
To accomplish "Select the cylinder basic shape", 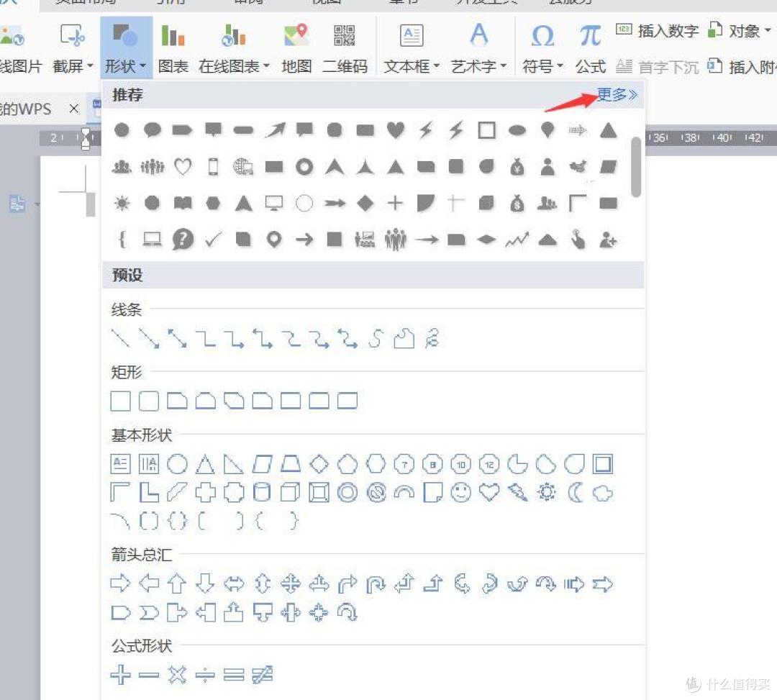I will pos(262,492).
